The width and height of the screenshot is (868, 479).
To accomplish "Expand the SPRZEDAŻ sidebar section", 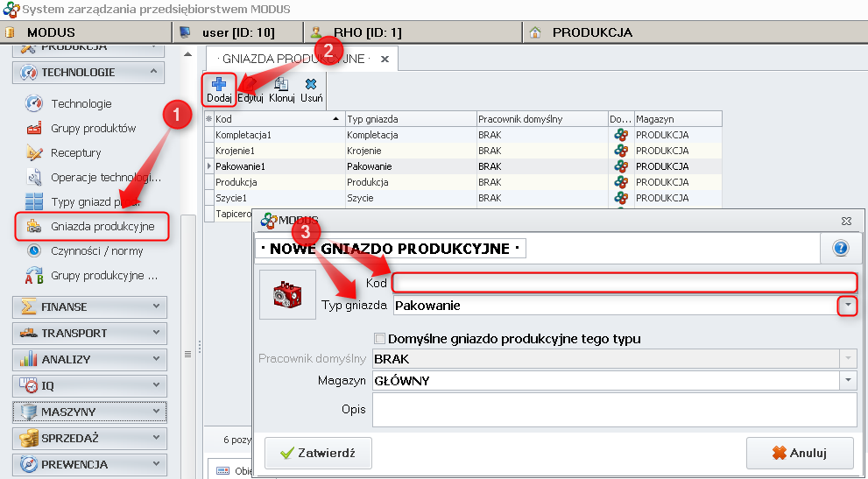I will click(x=89, y=438).
